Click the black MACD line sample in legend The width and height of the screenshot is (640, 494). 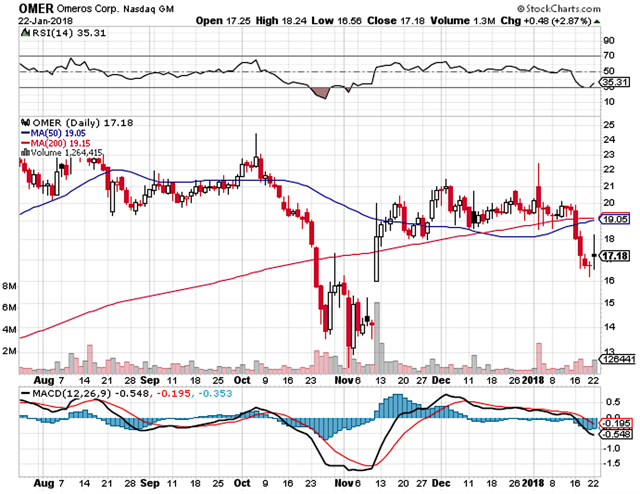(x=25, y=393)
